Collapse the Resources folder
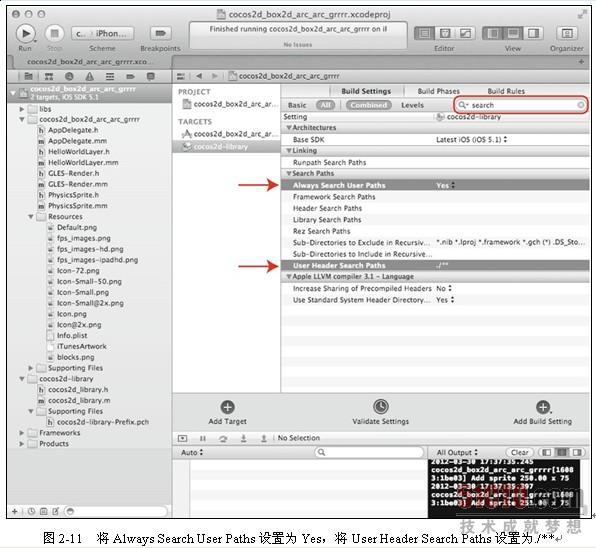 point(31,217)
